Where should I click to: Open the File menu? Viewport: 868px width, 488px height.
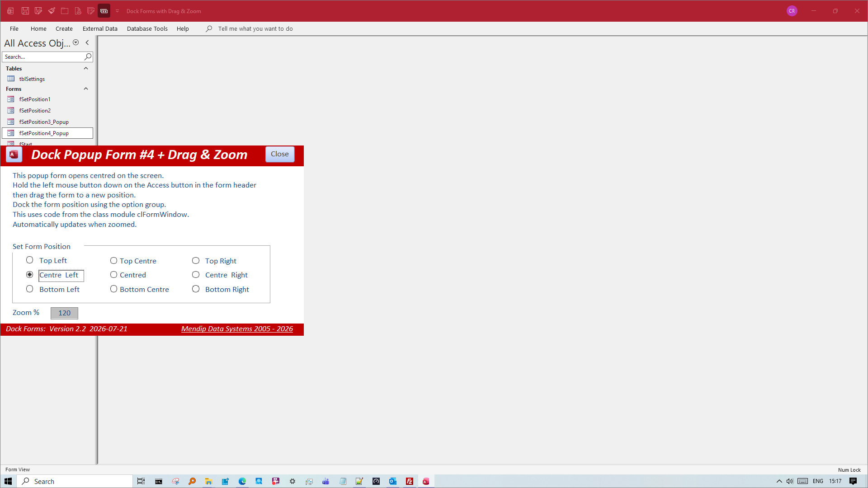click(x=14, y=28)
